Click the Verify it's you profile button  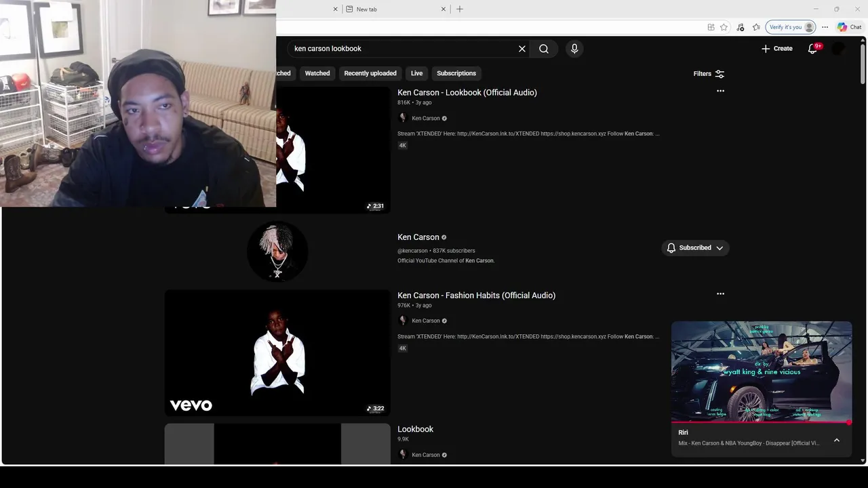tap(791, 27)
